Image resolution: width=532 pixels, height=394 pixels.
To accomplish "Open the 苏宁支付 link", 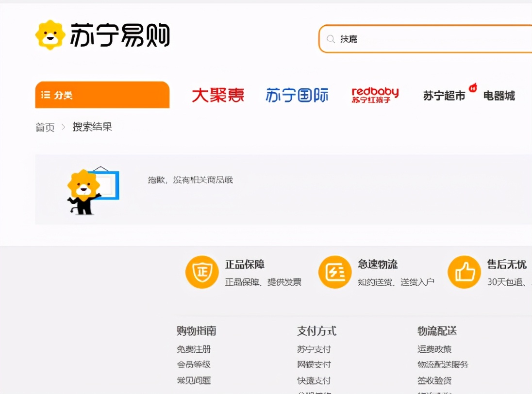I will (x=314, y=349).
